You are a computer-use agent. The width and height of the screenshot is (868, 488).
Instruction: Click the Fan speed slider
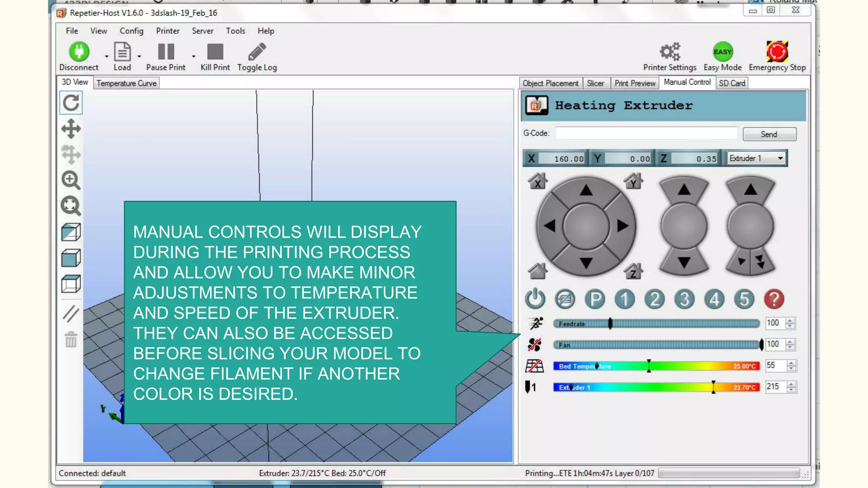pyautogui.click(x=656, y=345)
